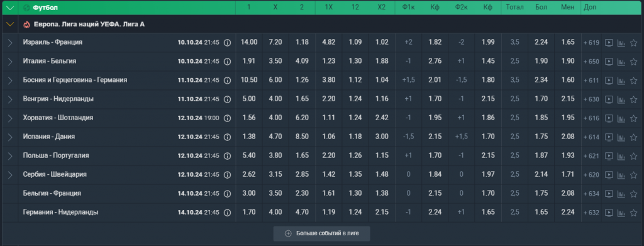644x246 pixels.
Task: Open info icon for Испания - Дания
Action: click(227, 137)
